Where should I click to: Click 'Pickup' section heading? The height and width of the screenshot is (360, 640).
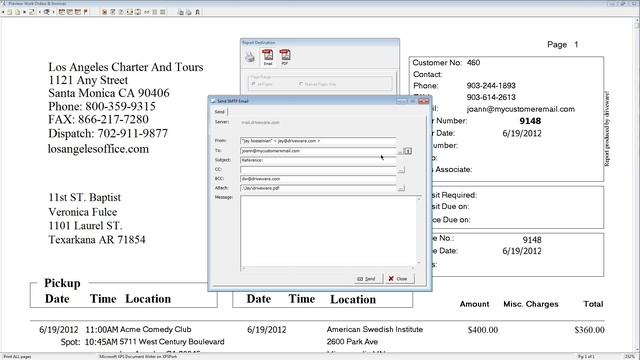pos(62,283)
